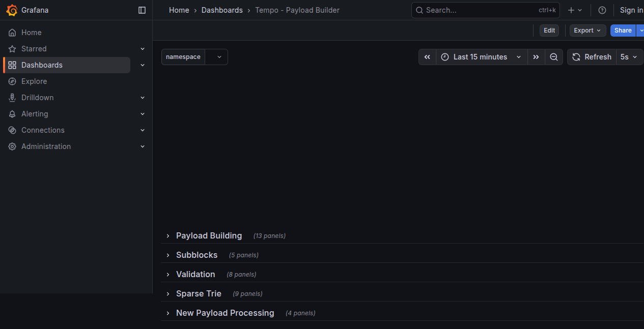Click the New Payload Processing row title
Screen dimensions: 644x329
point(225,313)
